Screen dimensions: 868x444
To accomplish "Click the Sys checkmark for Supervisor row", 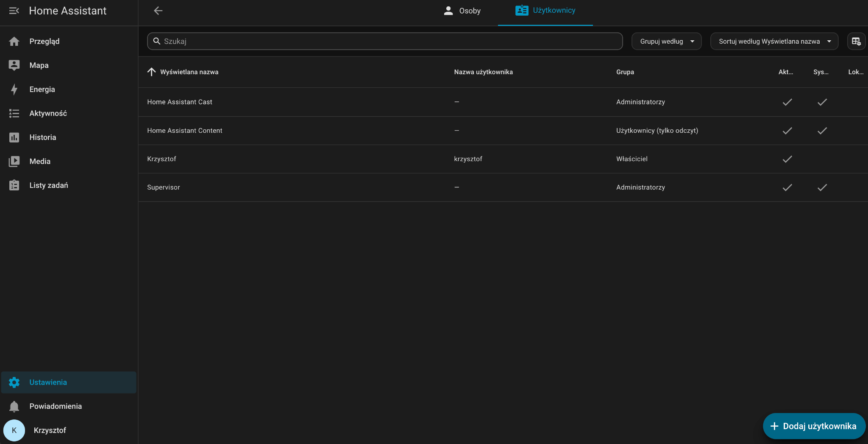I will pos(822,187).
